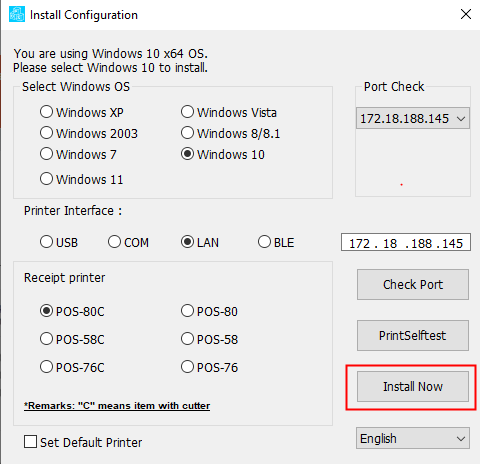This screenshot has width=480, height=464.
Task: Select POS-80 printer model
Action: point(209,311)
